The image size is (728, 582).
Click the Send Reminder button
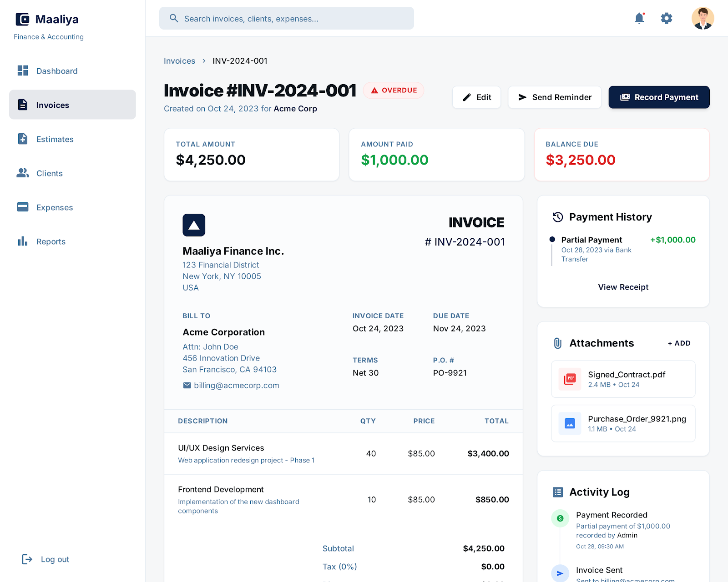[x=554, y=97]
